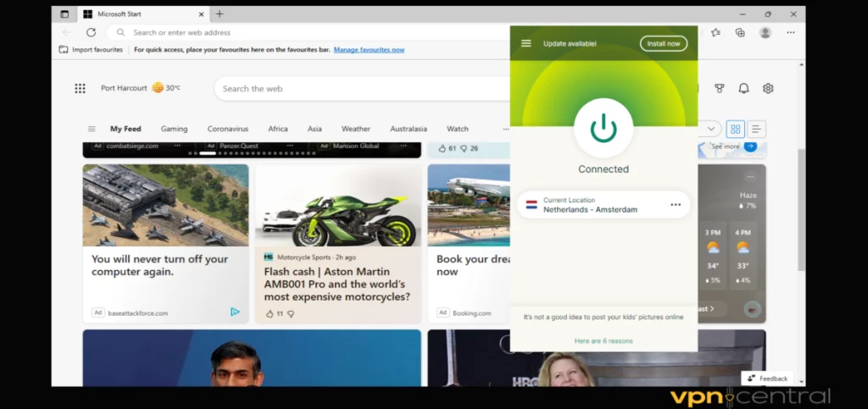Refresh the browser page
Screen dimensions: 868x409
pos(91,32)
